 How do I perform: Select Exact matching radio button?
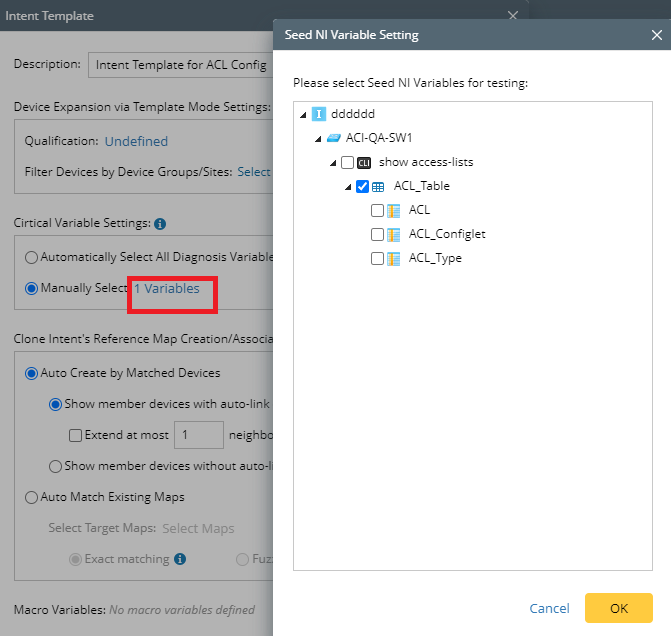coord(75,559)
